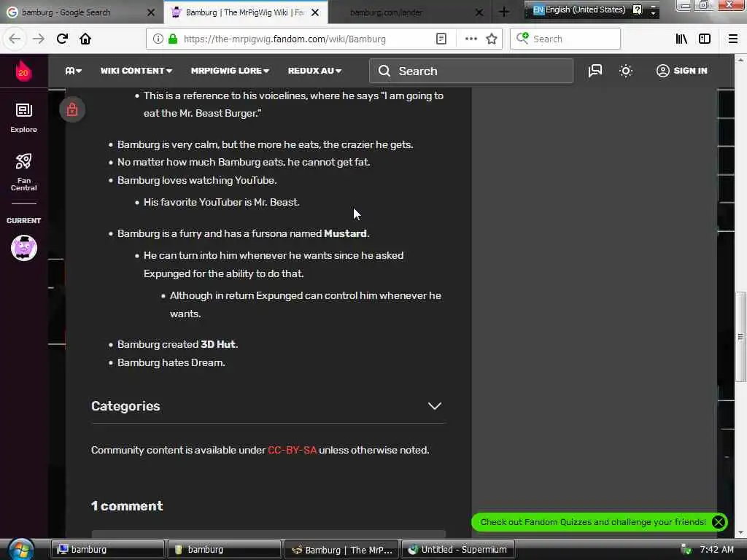747x560 pixels.
Task: Open the REDUX AU dropdown
Action: pyautogui.click(x=314, y=71)
